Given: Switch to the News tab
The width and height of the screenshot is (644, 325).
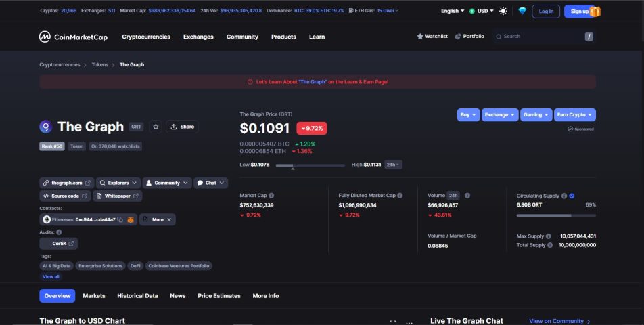Looking at the screenshot, I should 178,296.
